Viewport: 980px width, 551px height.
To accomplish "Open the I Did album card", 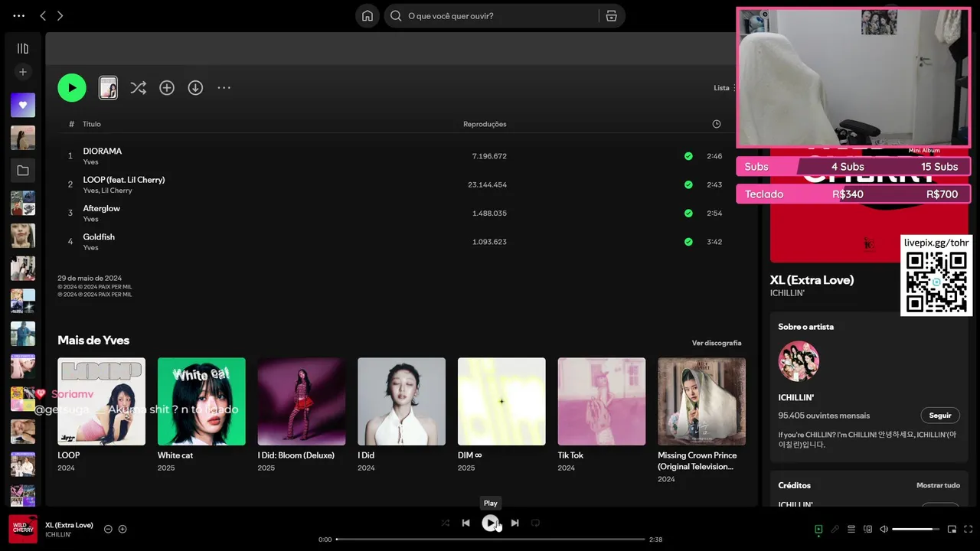I will tap(401, 416).
